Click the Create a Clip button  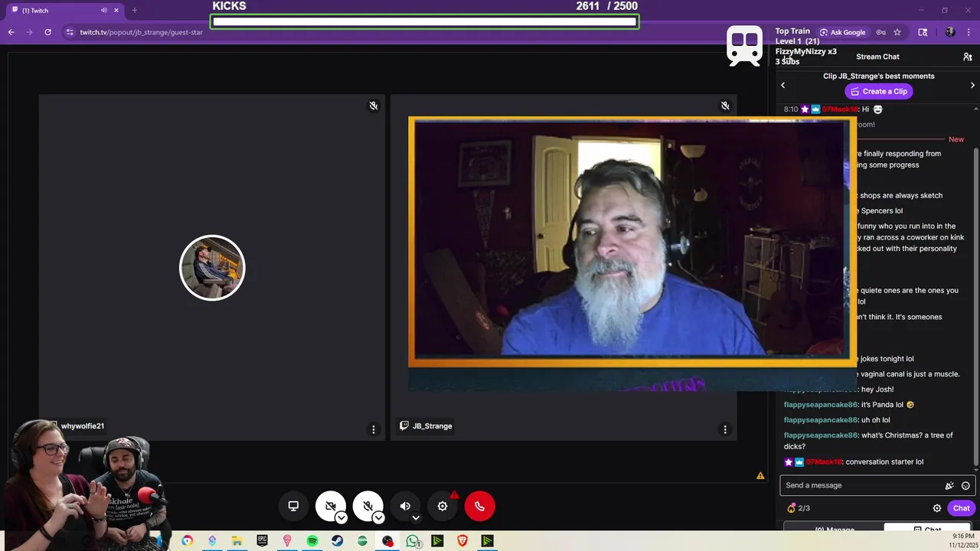click(x=878, y=91)
